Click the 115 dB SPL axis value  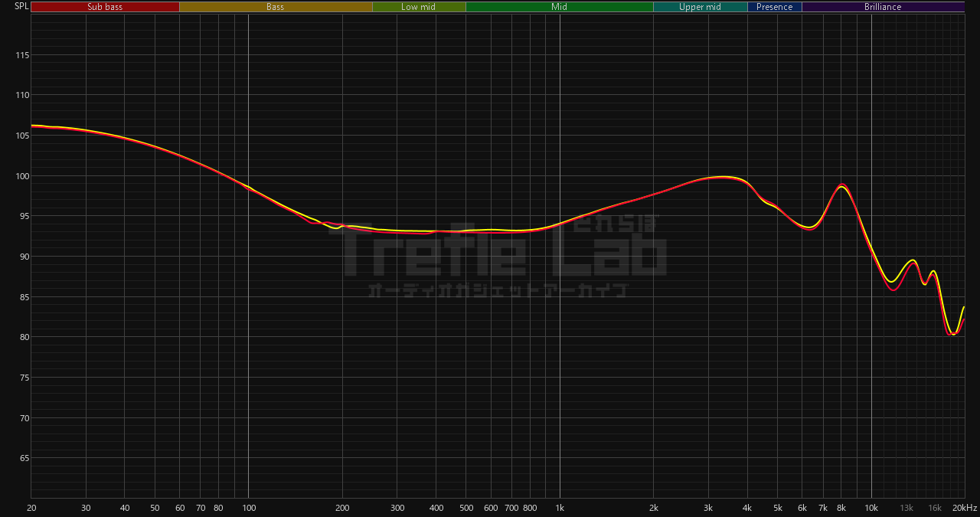tap(21, 55)
